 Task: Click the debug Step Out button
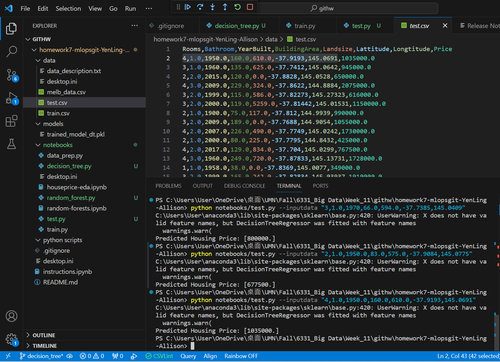click(x=225, y=7)
